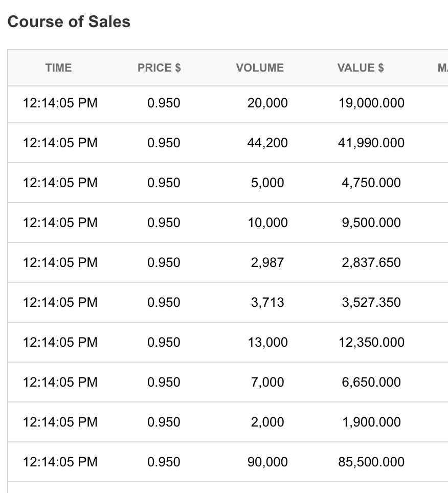
Task: Select the VOLUME column header
Action: (x=260, y=68)
